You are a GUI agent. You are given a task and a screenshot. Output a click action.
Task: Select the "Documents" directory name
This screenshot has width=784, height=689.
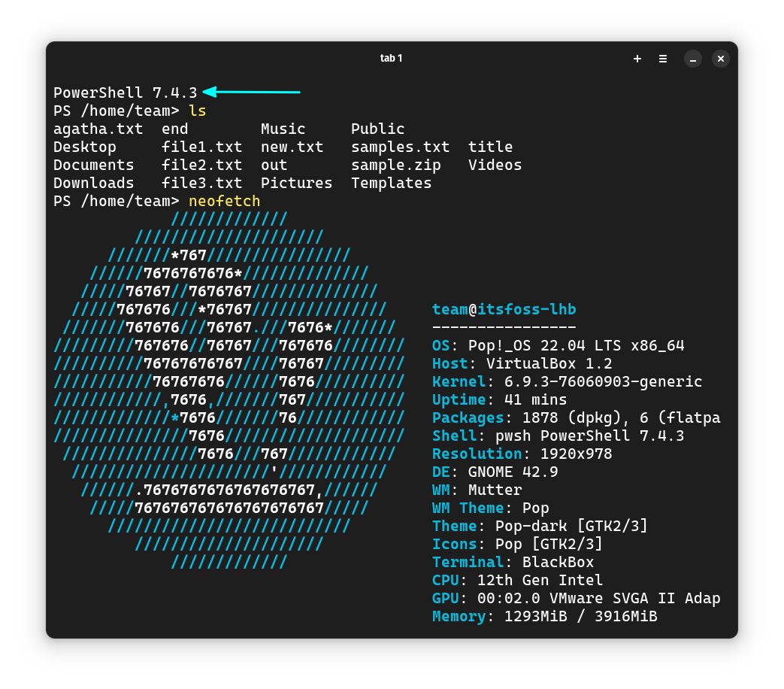click(94, 165)
